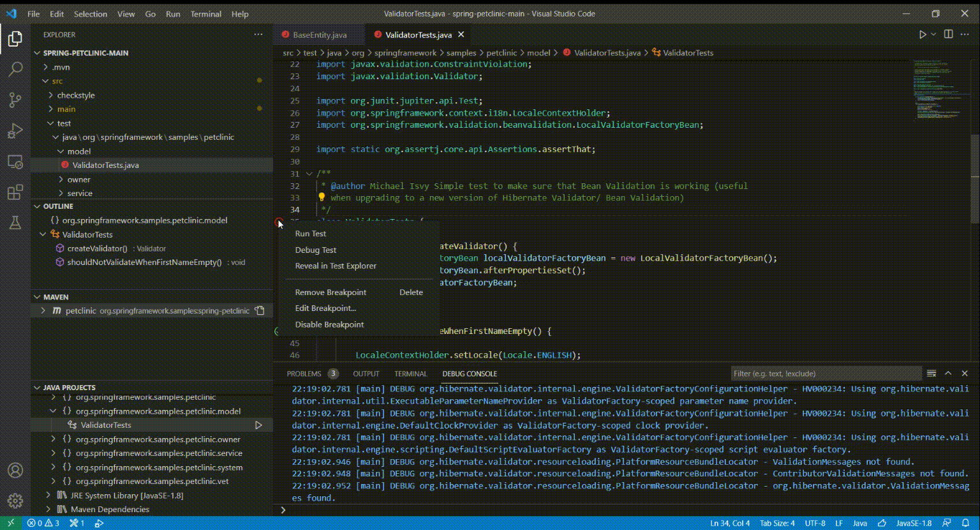Click the Run Java play icon
980x530 pixels.
click(922, 34)
